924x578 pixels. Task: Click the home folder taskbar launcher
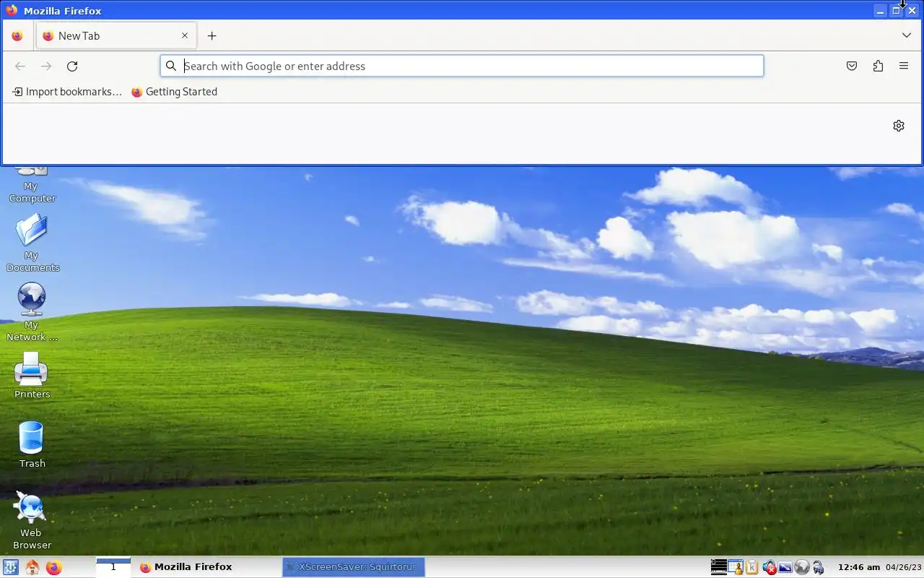pyautogui.click(x=32, y=567)
